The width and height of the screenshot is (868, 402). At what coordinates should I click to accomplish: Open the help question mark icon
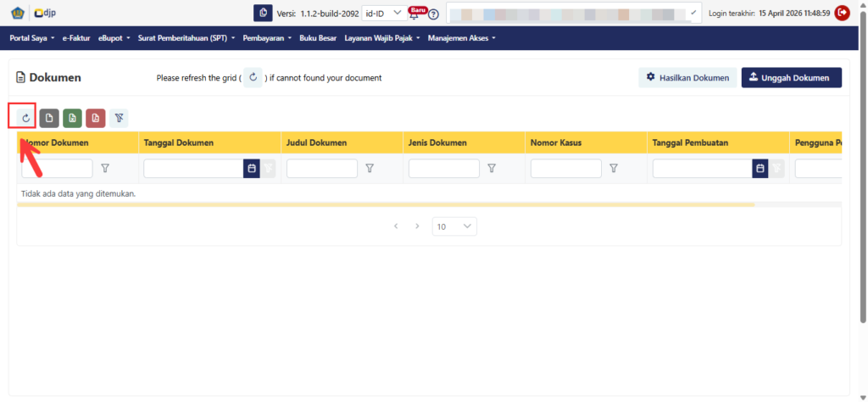pyautogui.click(x=433, y=14)
